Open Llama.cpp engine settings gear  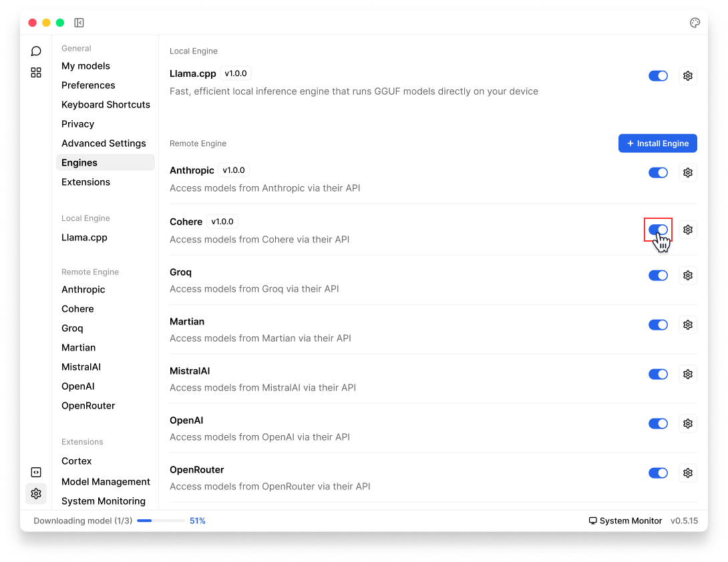(688, 75)
